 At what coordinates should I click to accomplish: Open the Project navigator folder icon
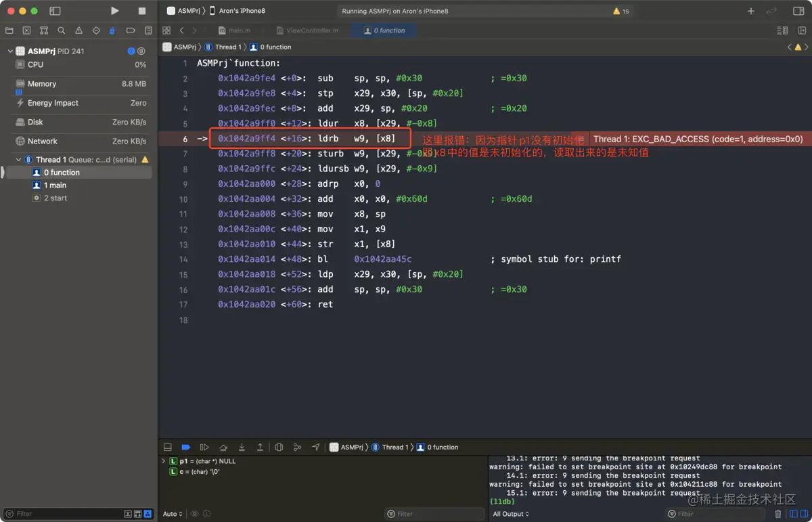tap(9, 30)
